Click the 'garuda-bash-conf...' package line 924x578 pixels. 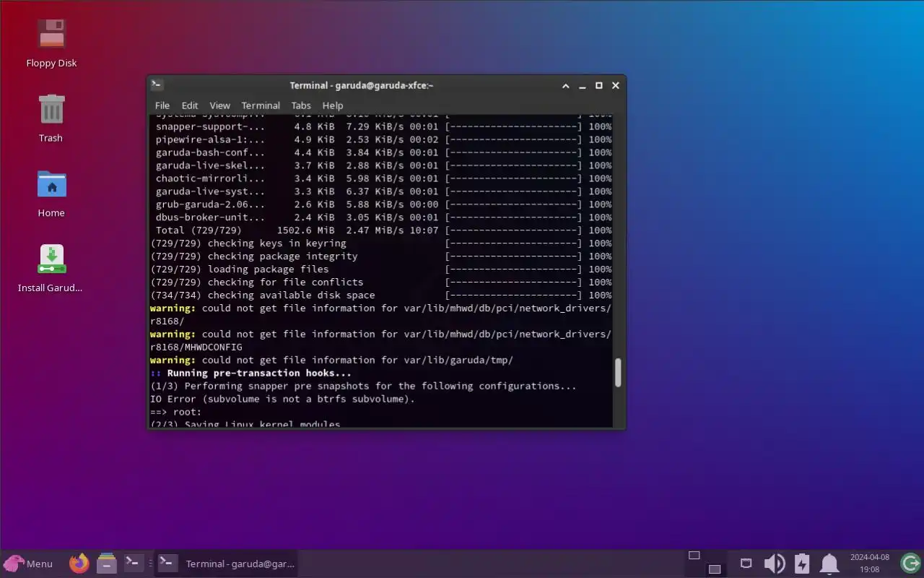tap(380, 152)
